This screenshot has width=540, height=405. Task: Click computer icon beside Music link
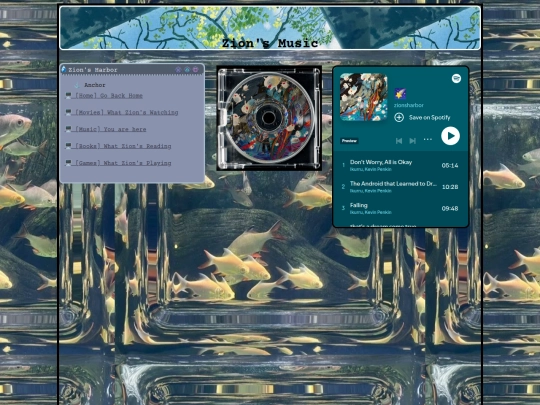(69, 129)
